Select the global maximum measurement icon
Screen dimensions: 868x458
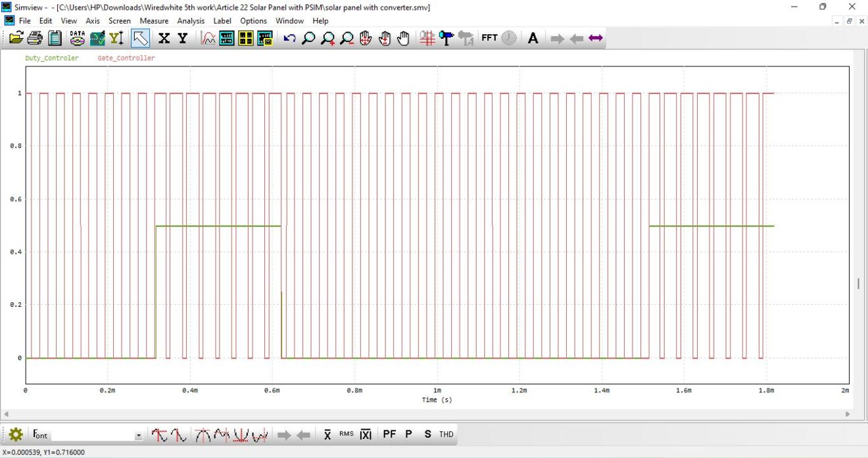pyautogui.click(x=203, y=434)
